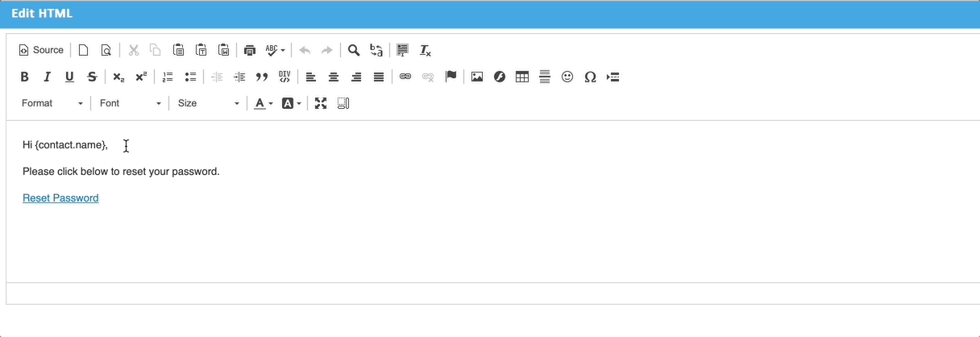Insert a numbered list
The image size is (980, 337).
[x=168, y=77]
